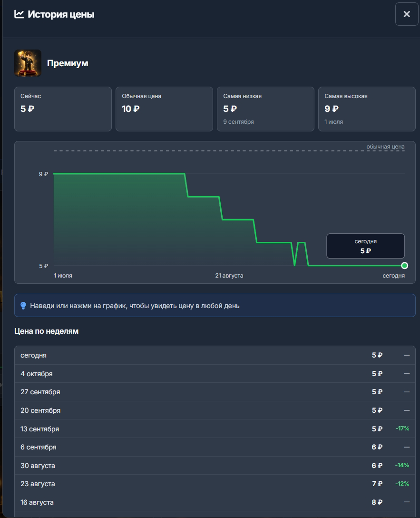This screenshot has width=420, height=518.
Task: Click the сегодня label under the chart
Action: pyautogui.click(x=394, y=276)
